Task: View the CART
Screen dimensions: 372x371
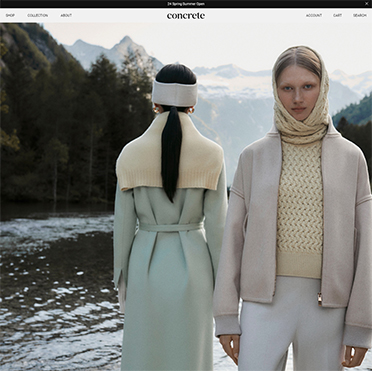Action: point(337,15)
